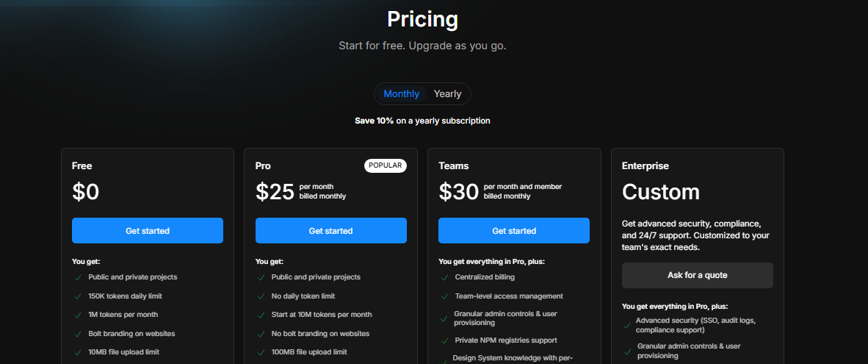Screen dimensions: 868x364
Task: Click checkmark next to No daily token limit
Action: [261, 296]
